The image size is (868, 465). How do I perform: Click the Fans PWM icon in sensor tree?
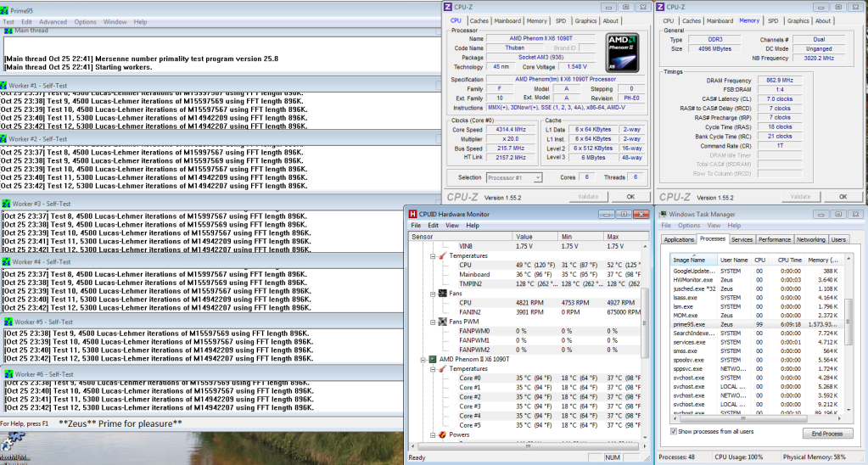[441, 322]
